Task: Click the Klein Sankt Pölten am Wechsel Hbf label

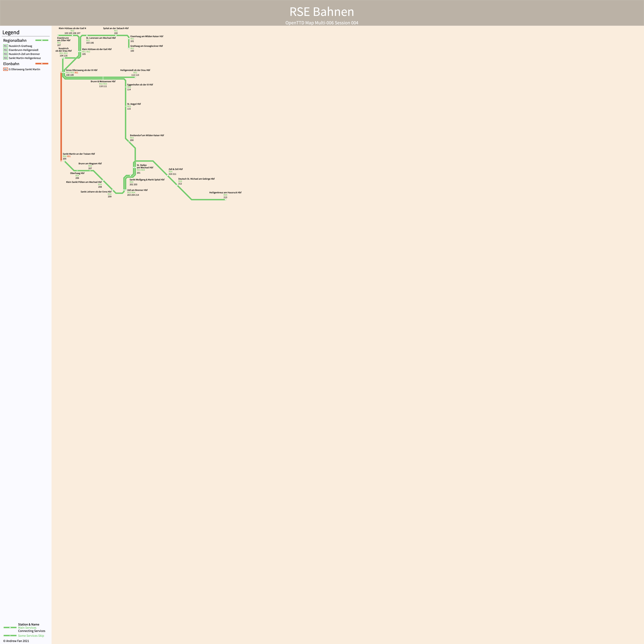Action: [x=84, y=182]
